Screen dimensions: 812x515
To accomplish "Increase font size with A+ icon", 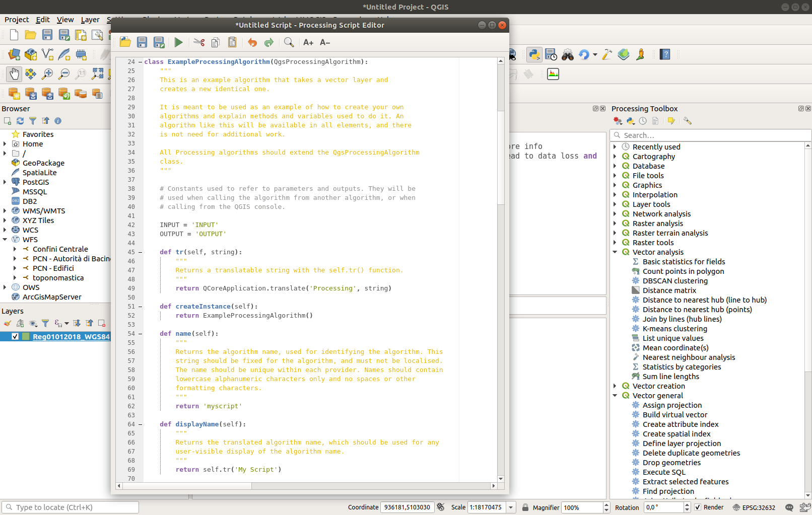I will click(308, 42).
